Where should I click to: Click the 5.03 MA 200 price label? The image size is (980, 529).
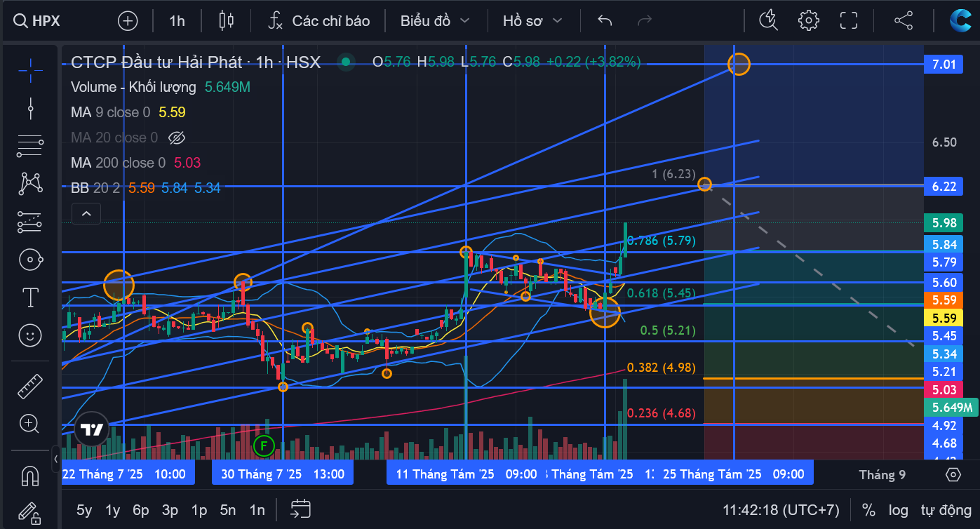(x=944, y=389)
